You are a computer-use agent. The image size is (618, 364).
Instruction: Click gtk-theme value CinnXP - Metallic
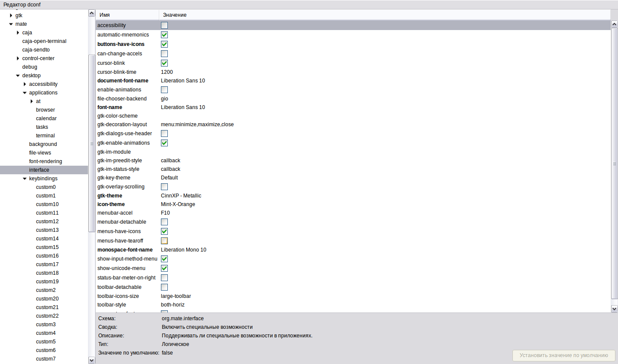pyautogui.click(x=181, y=196)
